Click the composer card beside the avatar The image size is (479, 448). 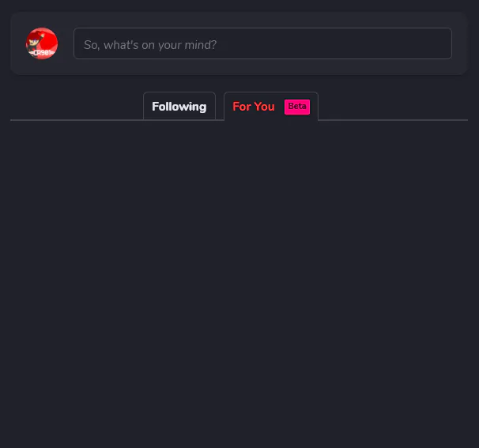(239, 43)
